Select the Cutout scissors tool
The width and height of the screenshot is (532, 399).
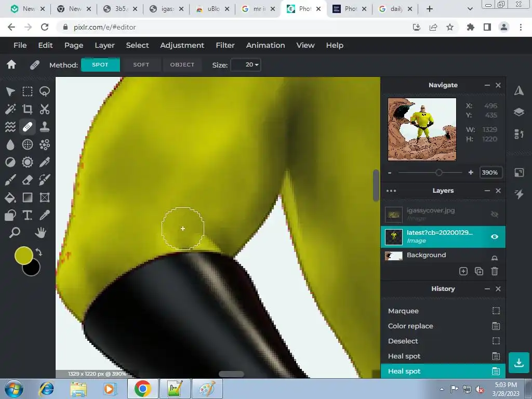[45, 109]
